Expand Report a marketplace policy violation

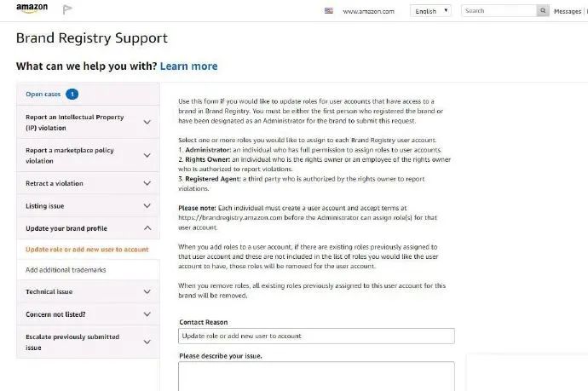tap(147, 155)
